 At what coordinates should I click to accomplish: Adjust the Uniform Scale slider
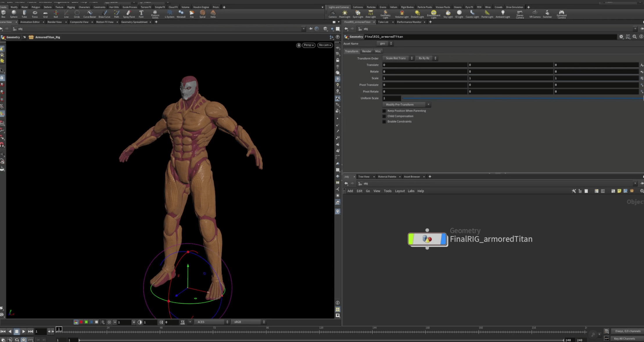523,98
